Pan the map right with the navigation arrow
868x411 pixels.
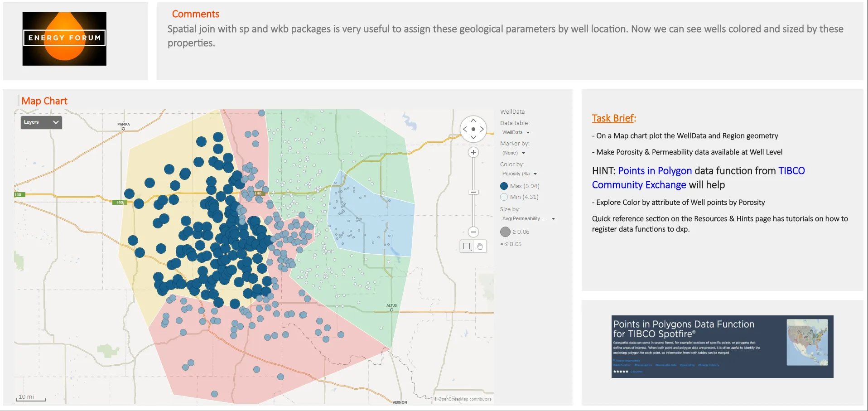[x=482, y=129]
